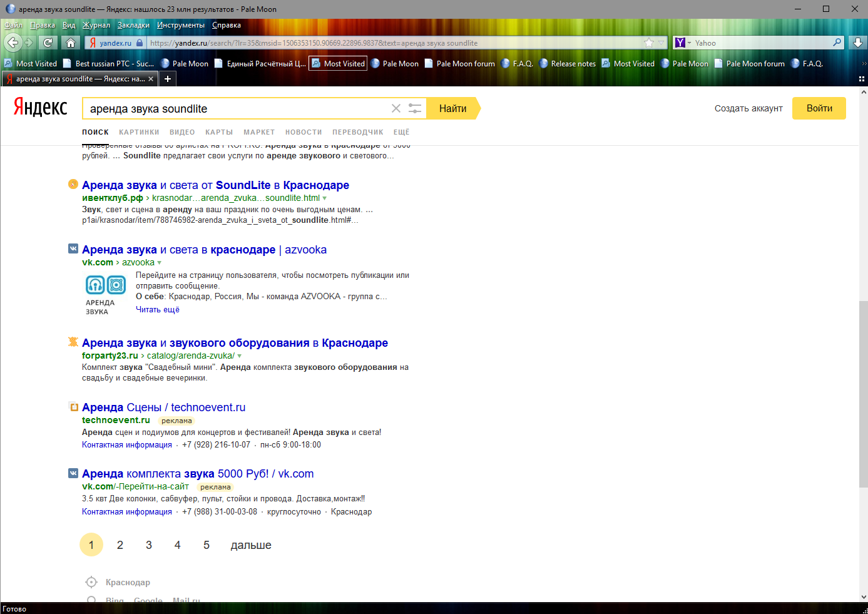Click the technoevent.ru ad favicon
Viewport: 868px width, 614px height.
pos(73,406)
